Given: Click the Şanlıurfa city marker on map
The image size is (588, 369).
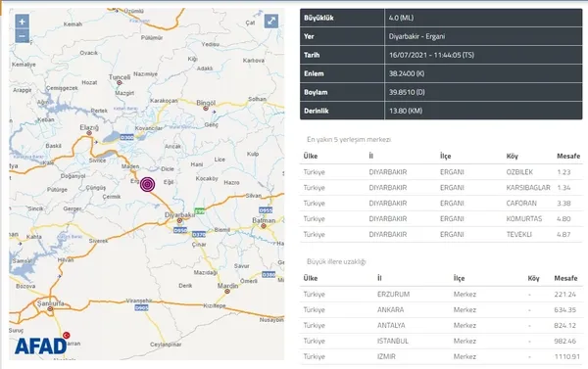Looking at the screenshot, I should [x=50, y=309].
